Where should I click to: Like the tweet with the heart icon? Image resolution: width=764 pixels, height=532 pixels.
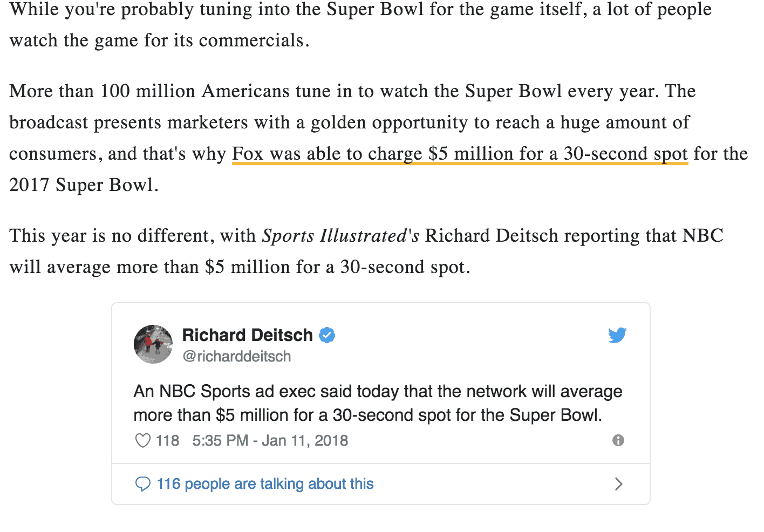[x=142, y=441]
